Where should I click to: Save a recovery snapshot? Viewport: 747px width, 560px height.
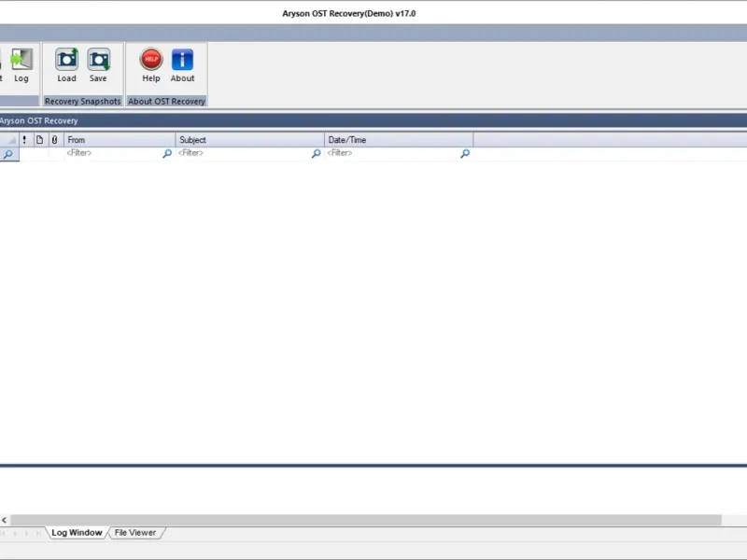coord(98,64)
